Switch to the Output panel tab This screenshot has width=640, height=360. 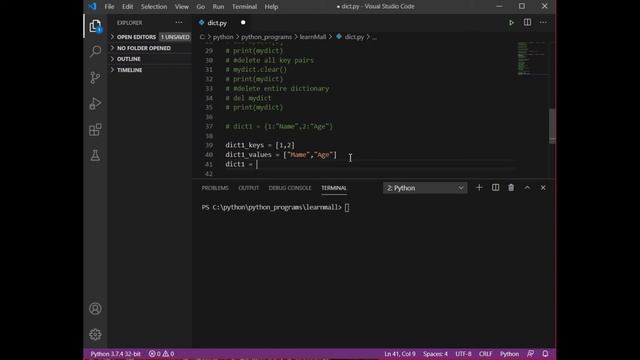[x=249, y=188]
